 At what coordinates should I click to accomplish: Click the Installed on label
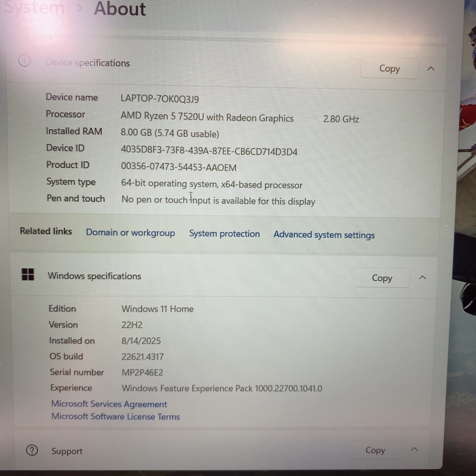72,340
